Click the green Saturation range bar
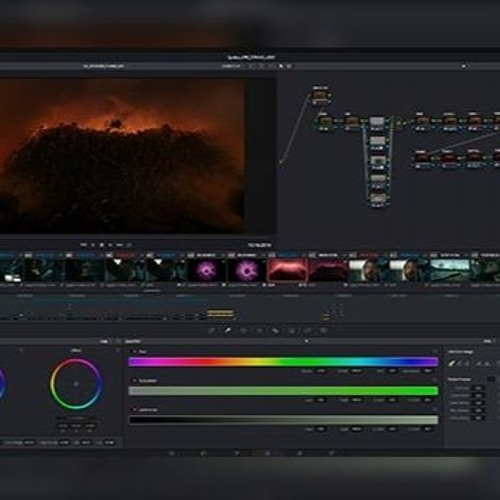This screenshot has width=500, height=500. point(283,391)
